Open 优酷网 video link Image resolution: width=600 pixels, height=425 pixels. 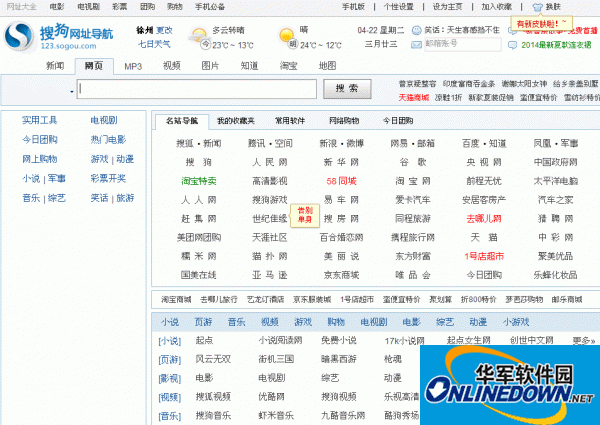coord(271,397)
